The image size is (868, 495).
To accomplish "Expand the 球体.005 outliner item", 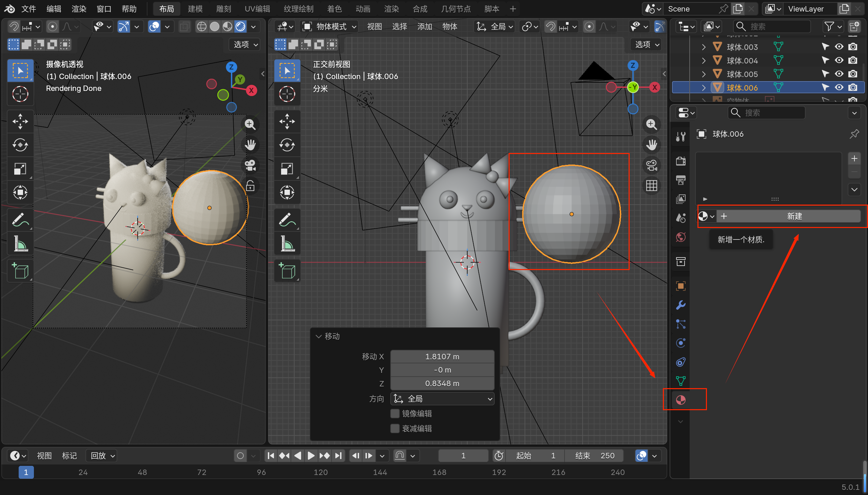I will (x=704, y=74).
